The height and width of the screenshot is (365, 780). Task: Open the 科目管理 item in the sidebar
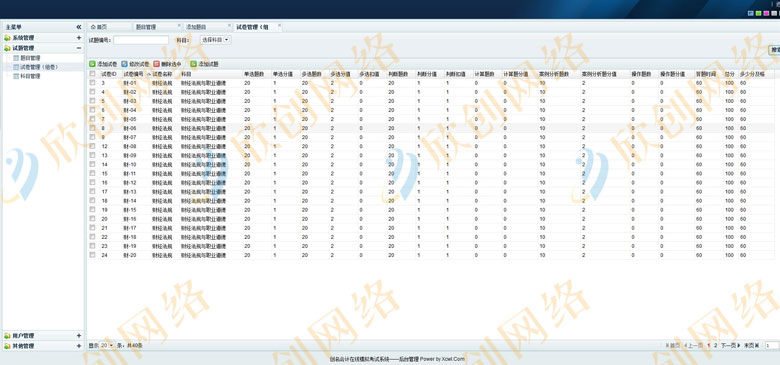click(x=30, y=76)
